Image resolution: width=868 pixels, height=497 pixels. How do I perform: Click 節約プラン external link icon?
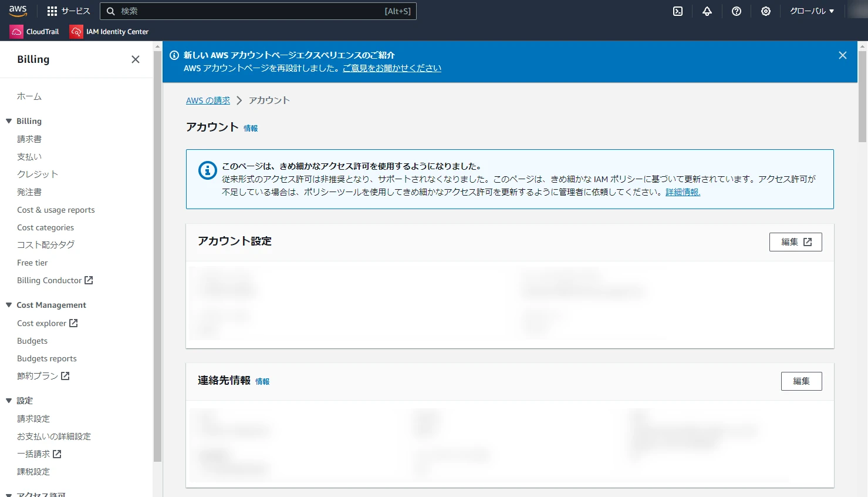[x=65, y=376]
